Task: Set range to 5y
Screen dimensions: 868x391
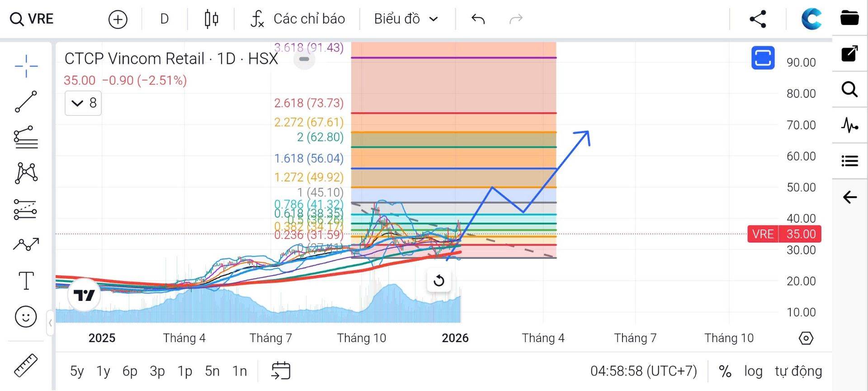Action: point(77,372)
